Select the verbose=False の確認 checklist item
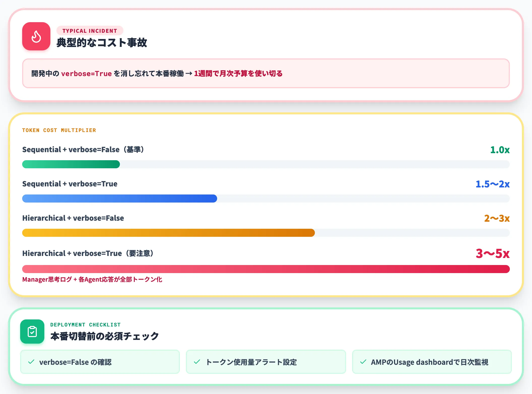Screen dimensions: 532x394 (x=100, y=362)
